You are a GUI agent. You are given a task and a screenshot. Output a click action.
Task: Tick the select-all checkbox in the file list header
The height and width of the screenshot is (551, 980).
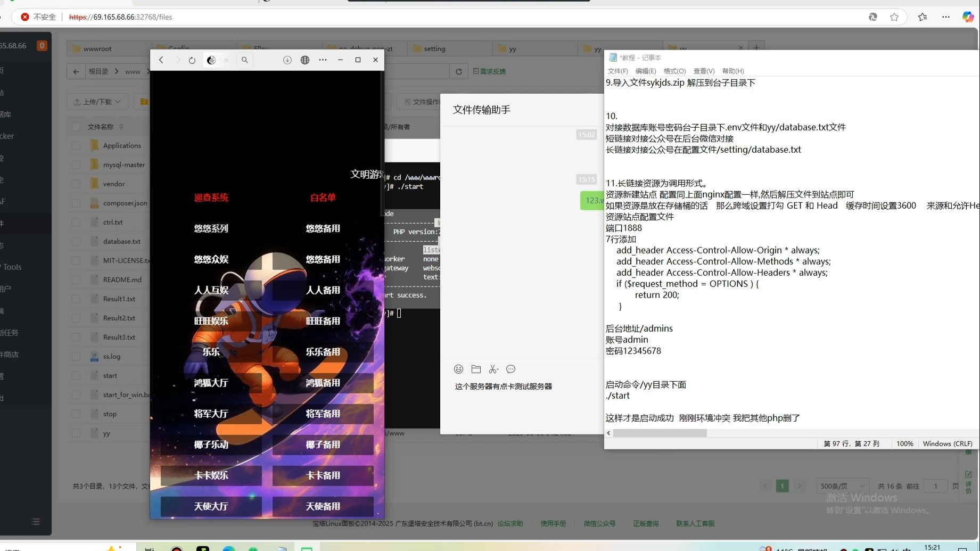(76, 127)
